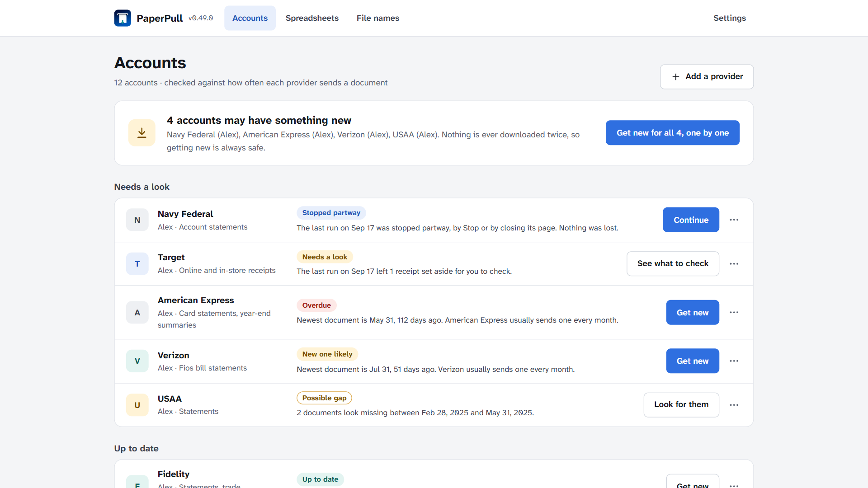Click Add a provider button
This screenshot has width=868, height=488.
coord(707,77)
